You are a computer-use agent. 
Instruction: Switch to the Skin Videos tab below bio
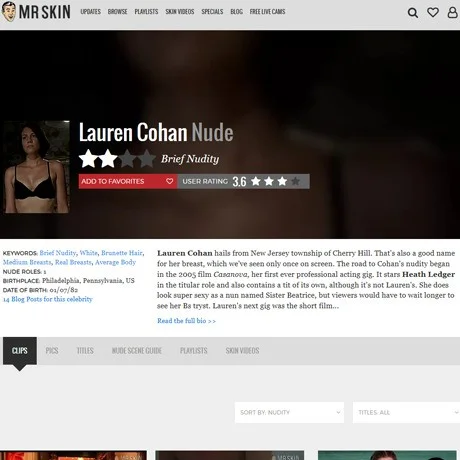242,351
